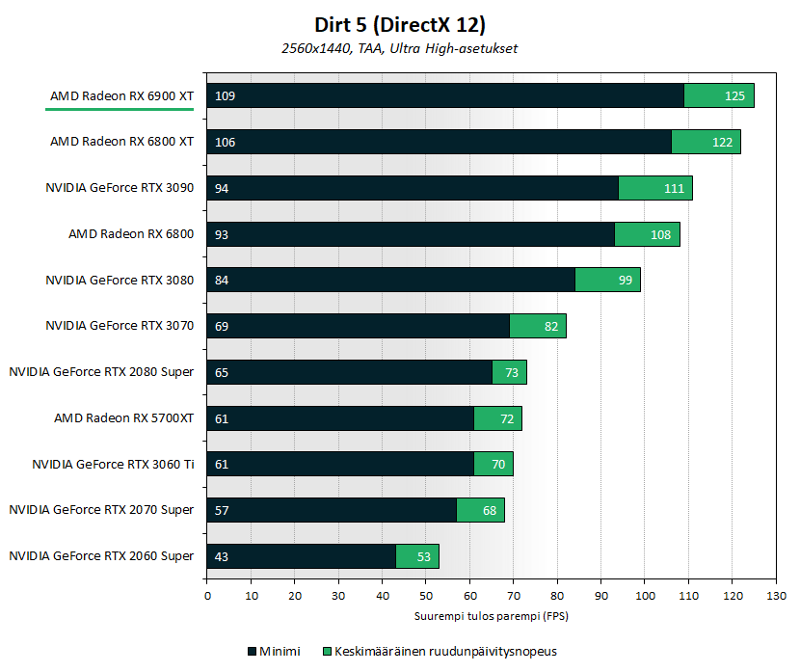The image size is (800, 672).
Task: Select the x-axis tick label "120"
Action: 733,596
